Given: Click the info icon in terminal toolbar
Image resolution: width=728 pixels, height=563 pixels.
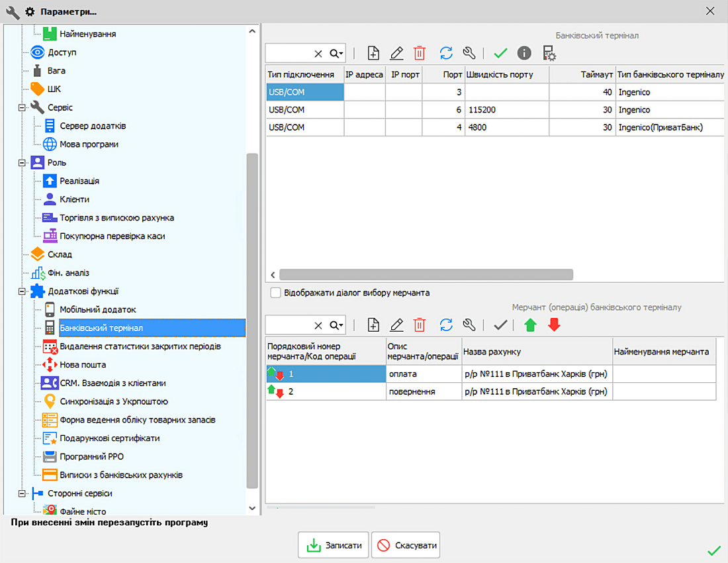Looking at the screenshot, I should [524, 54].
